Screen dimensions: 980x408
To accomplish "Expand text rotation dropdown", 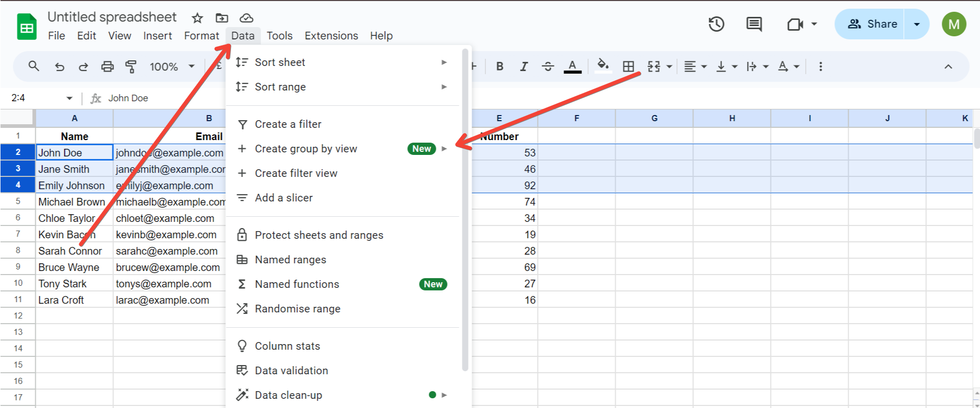I will [x=796, y=66].
